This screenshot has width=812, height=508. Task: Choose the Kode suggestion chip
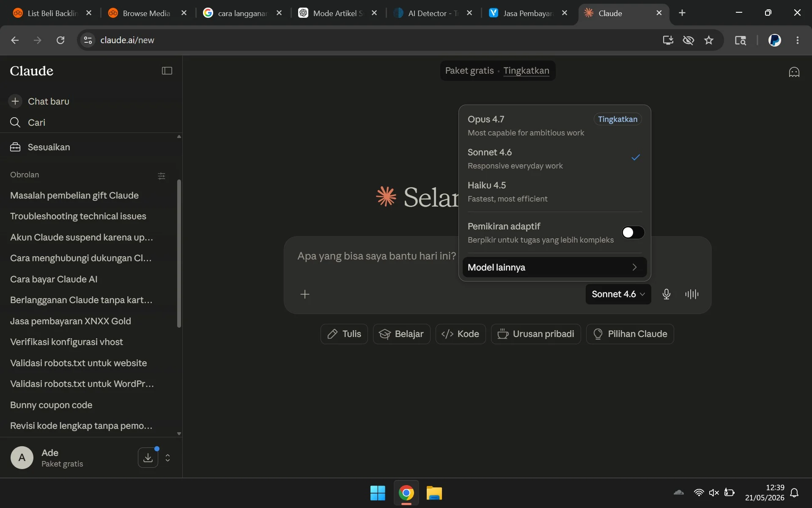461,334
